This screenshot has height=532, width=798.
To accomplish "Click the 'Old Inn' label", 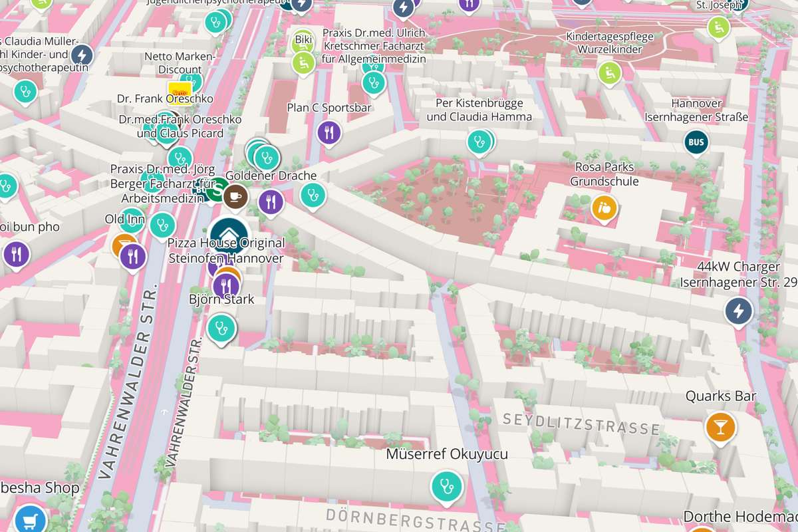I will coord(125,219).
